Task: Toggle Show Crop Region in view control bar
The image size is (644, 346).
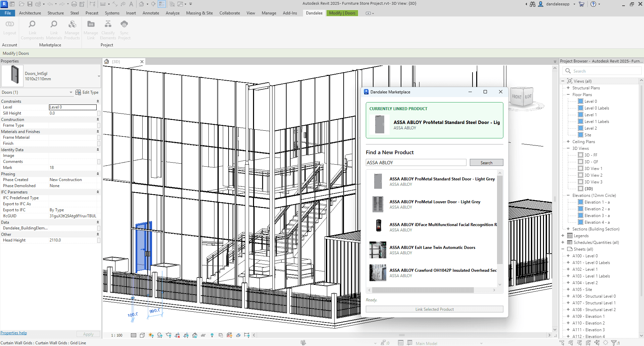Action: (186, 335)
